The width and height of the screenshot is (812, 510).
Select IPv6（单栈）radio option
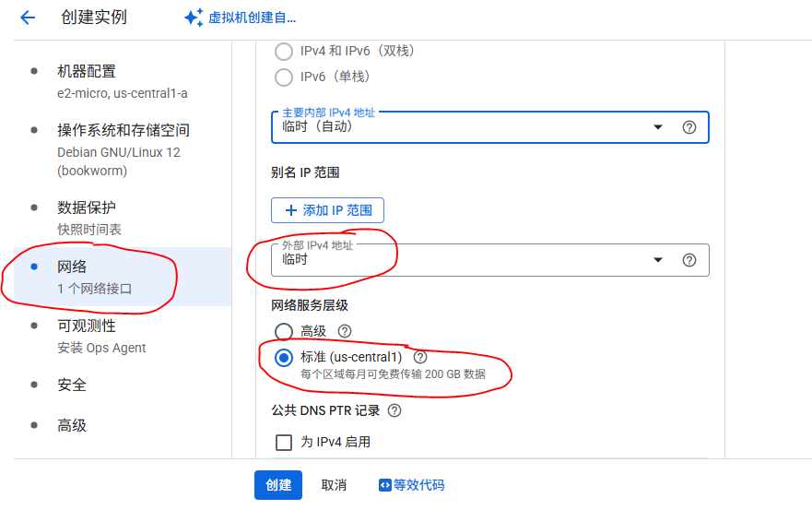click(284, 77)
